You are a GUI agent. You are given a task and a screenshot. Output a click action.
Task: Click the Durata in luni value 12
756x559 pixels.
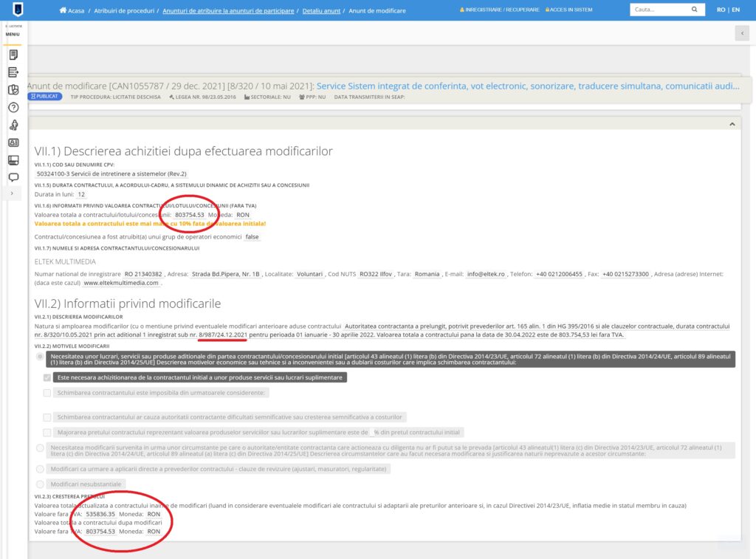click(x=81, y=194)
